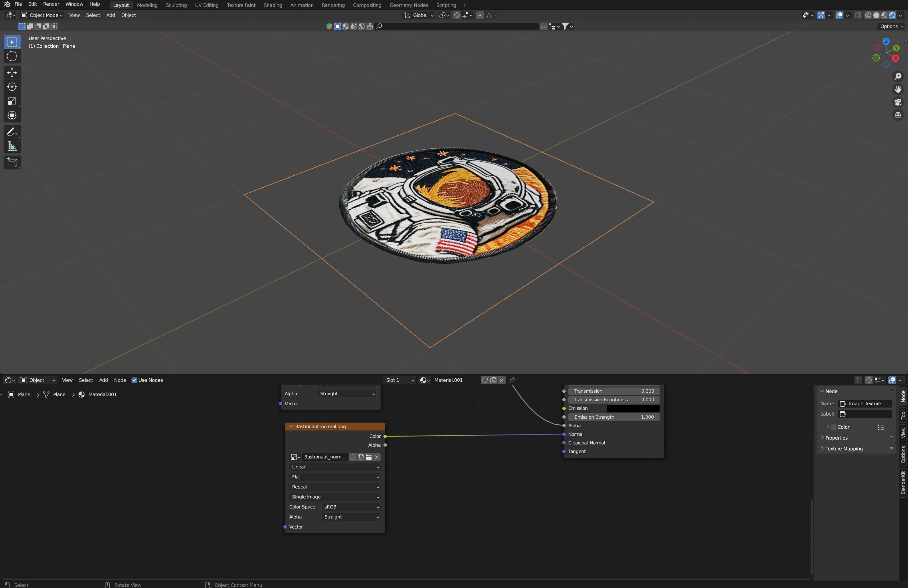The height and width of the screenshot is (588, 908).
Task: Collapse the 3astronaut_normal.png node
Action: (x=291, y=426)
